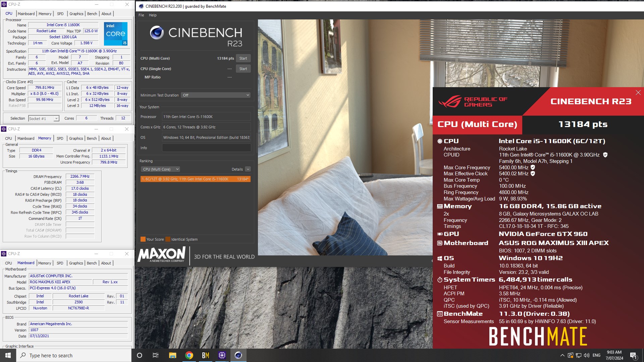Open the Help menu in Cinebench

tap(153, 15)
